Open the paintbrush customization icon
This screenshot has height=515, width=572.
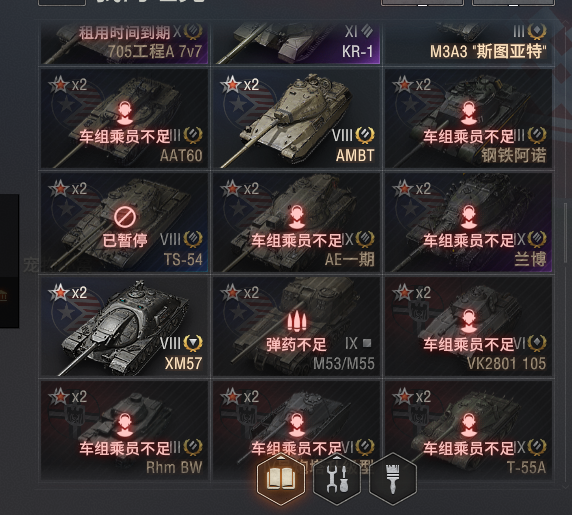coord(393,478)
